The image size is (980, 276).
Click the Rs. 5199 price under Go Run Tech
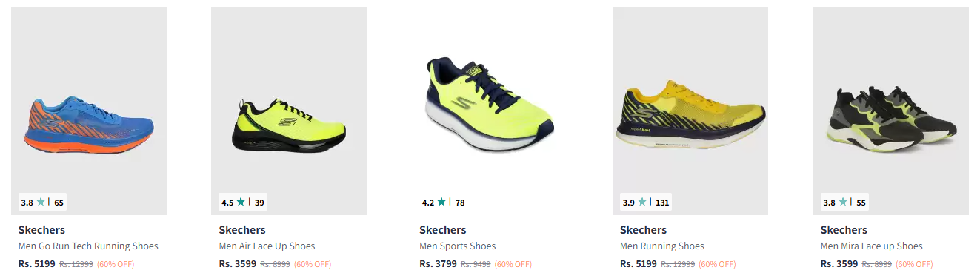(x=37, y=263)
